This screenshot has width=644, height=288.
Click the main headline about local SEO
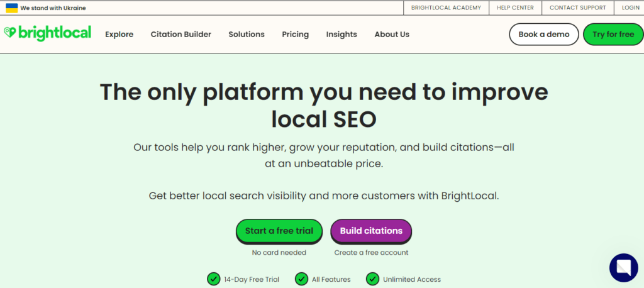pos(324,105)
